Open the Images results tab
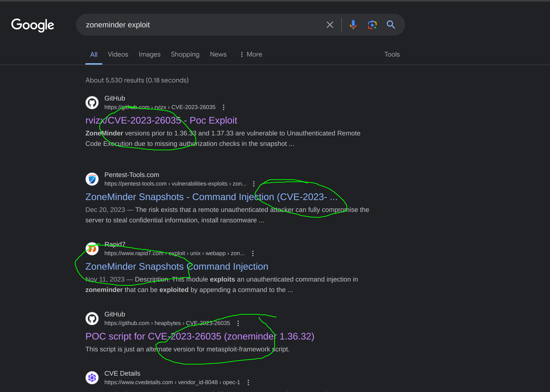The width and height of the screenshot is (550, 392). tap(149, 54)
